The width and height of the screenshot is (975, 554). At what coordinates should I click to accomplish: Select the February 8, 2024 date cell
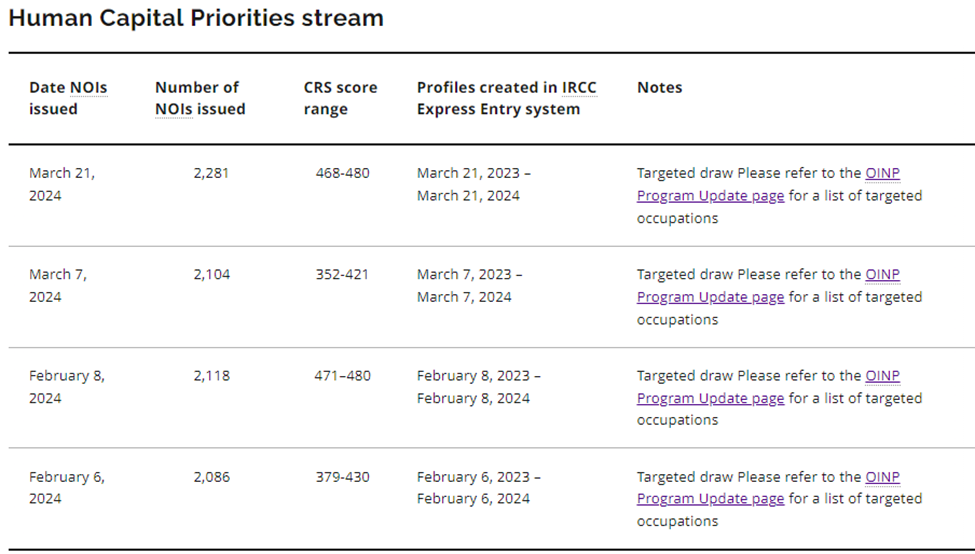[66, 387]
